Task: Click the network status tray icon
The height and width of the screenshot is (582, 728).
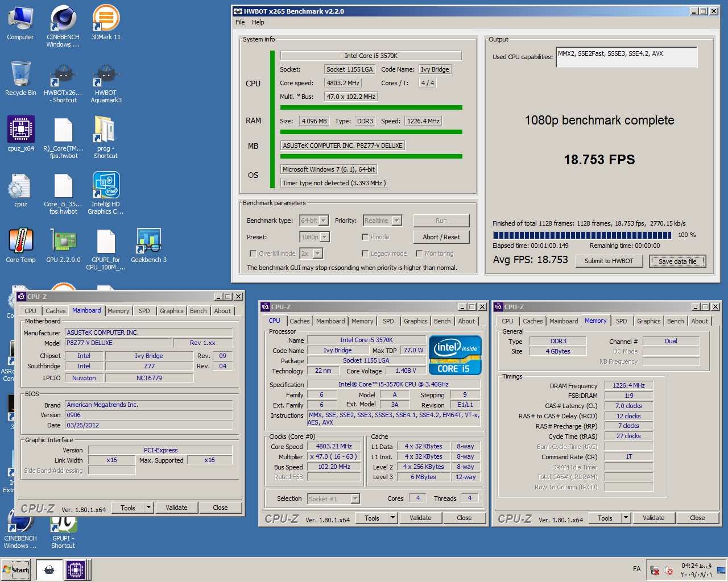Action: click(654, 569)
